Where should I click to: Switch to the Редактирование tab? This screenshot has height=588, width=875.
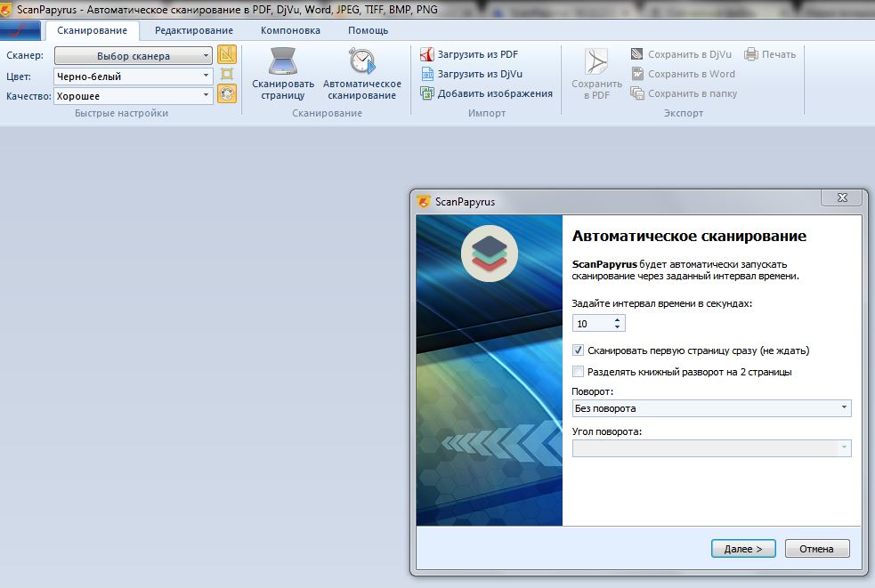194,30
